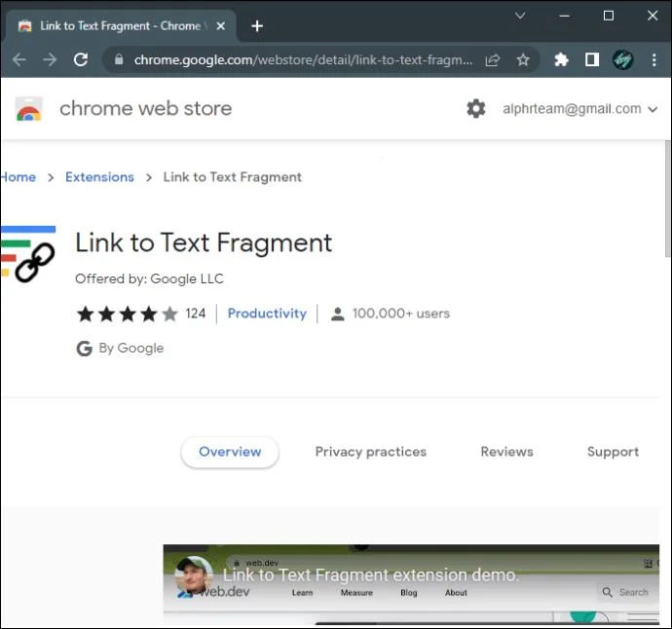Click the page vertical scrollbar

click(668, 199)
